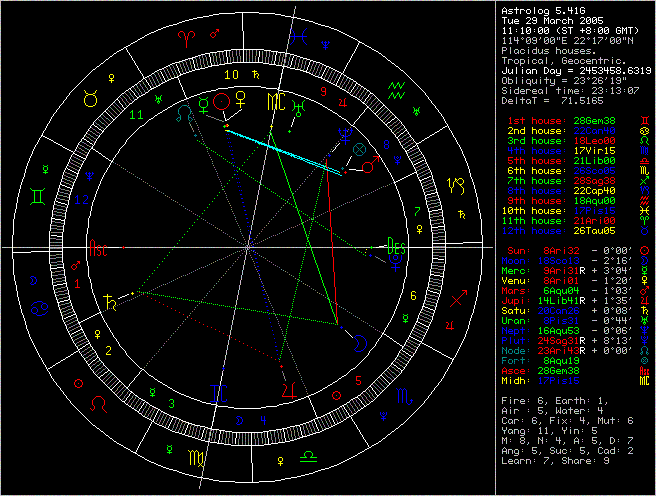Screen dimensions: 656x496
Task: Click the green Des descendant label
Action: click(x=396, y=246)
